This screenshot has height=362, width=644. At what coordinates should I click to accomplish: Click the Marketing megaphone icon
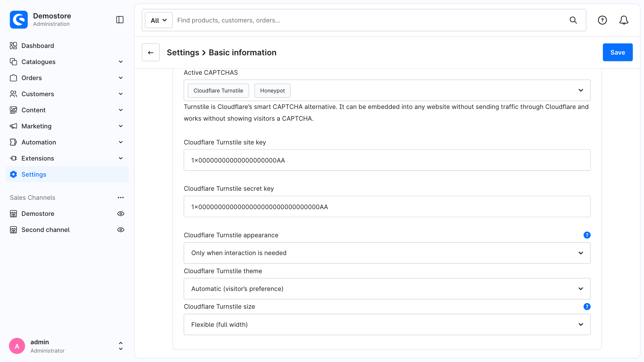pos(13,126)
